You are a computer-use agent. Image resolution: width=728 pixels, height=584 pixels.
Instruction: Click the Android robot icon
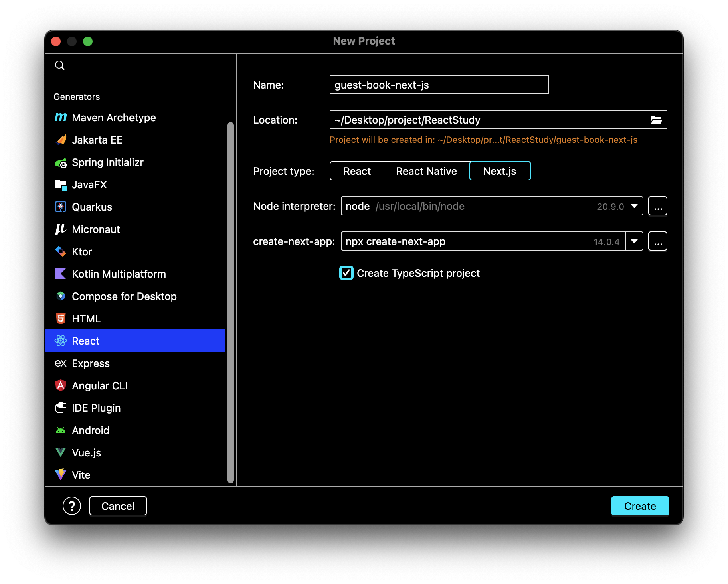[x=61, y=430]
